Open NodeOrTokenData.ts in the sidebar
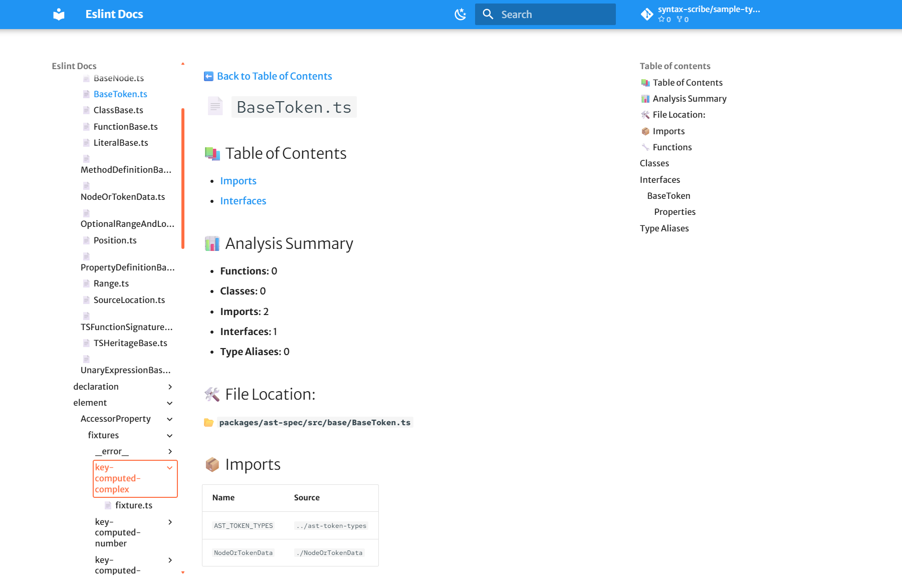902x588 pixels. tap(123, 197)
